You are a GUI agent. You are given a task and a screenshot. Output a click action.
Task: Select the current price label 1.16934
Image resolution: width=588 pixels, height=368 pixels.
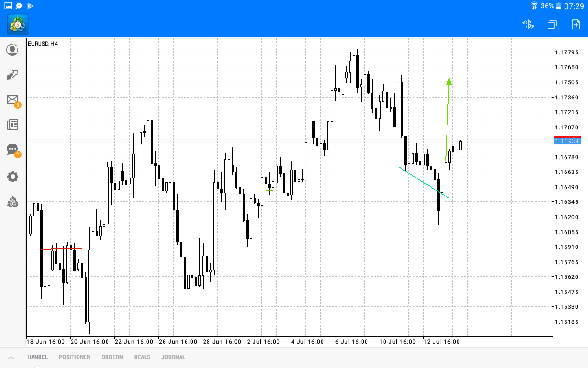[567, 141]
